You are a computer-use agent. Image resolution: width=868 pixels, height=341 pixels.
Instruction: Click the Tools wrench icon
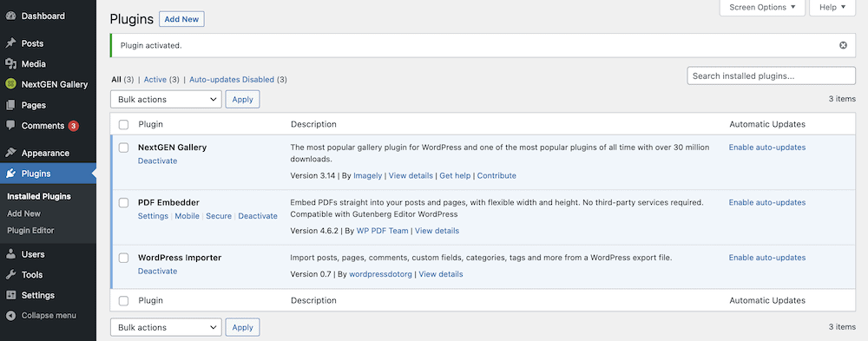click(x=10, y=274)
